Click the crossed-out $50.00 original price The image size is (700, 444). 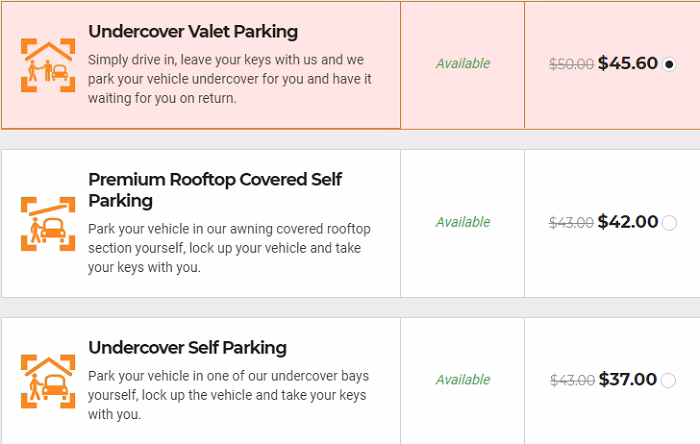[x=572, y=65]
